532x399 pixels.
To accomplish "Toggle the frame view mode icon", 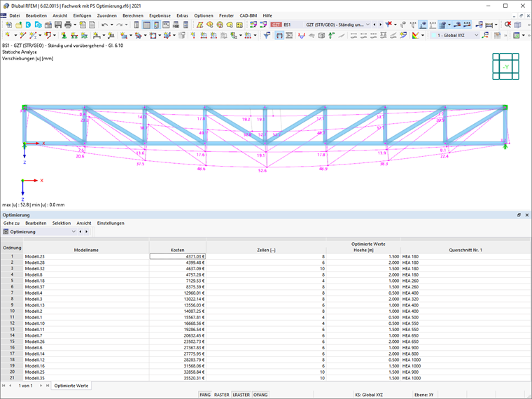I will [x=279, y=35].
